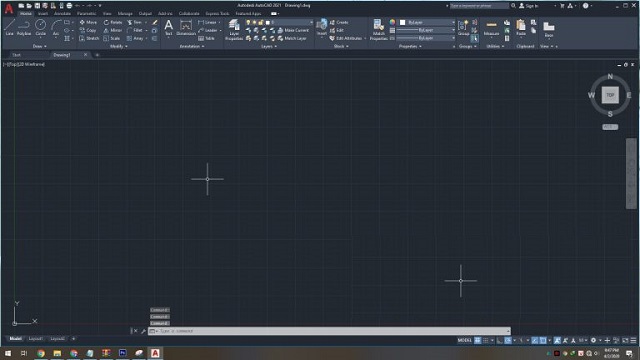The width and height of the screenshot is (640, 360).
Task: Click the Plot (print) icon in quick access toolbar
Action: click(69, 6)
